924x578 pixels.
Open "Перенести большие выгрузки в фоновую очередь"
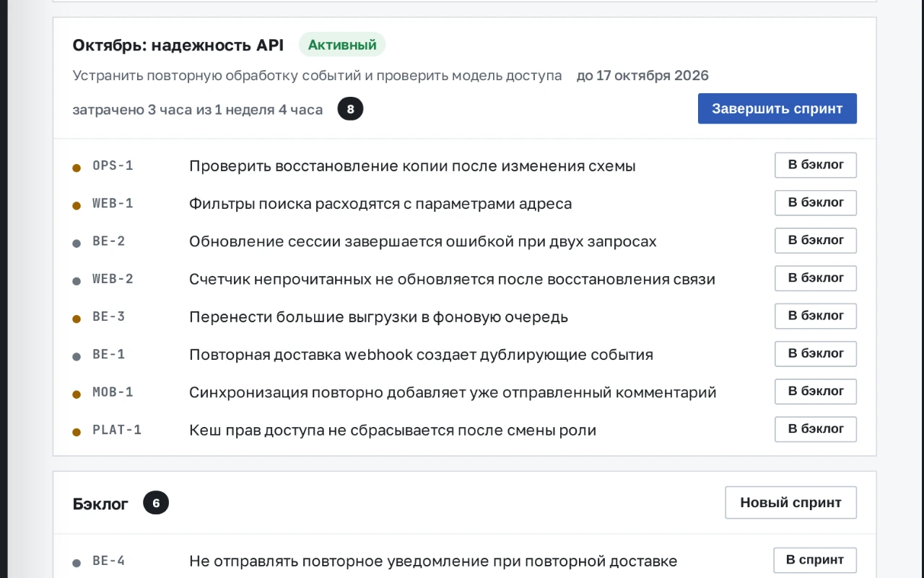[x=378, y=316]
